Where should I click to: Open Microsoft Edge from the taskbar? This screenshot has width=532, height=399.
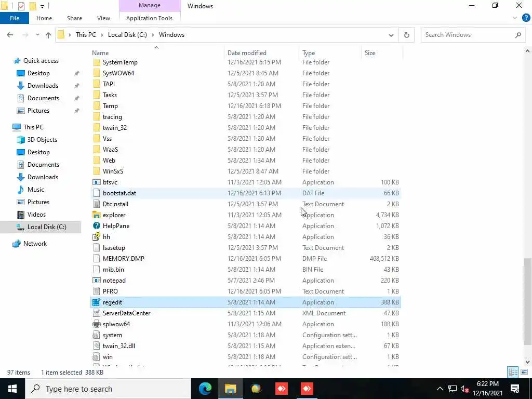point(205,389)
